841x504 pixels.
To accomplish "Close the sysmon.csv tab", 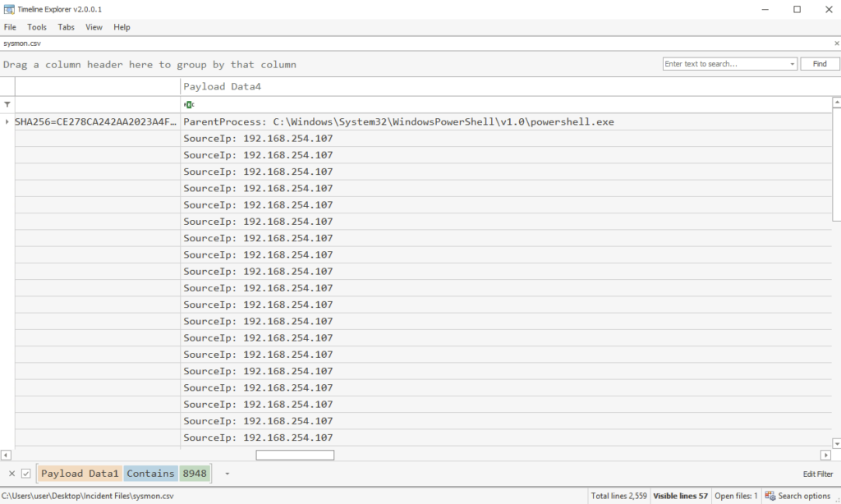I will point(836,44).
